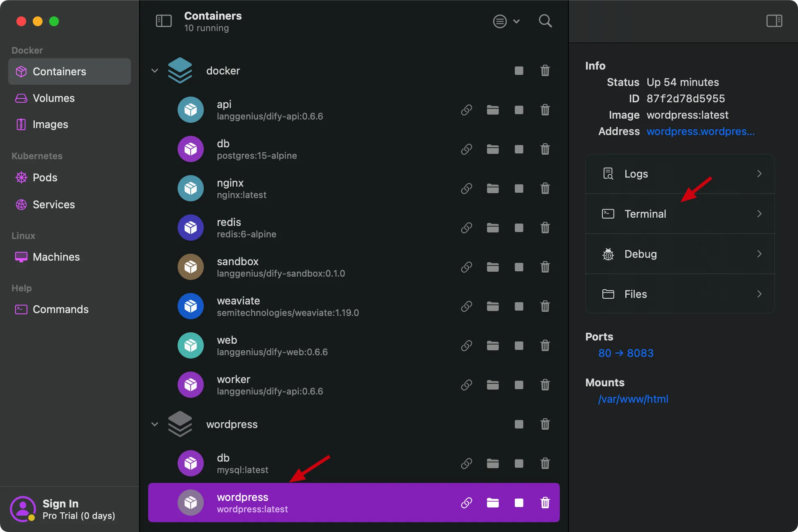Viewport: 798px width, 532px height.
Task: Click the container ID 87f2d78d5955
Action: click(x=685, y=99)
